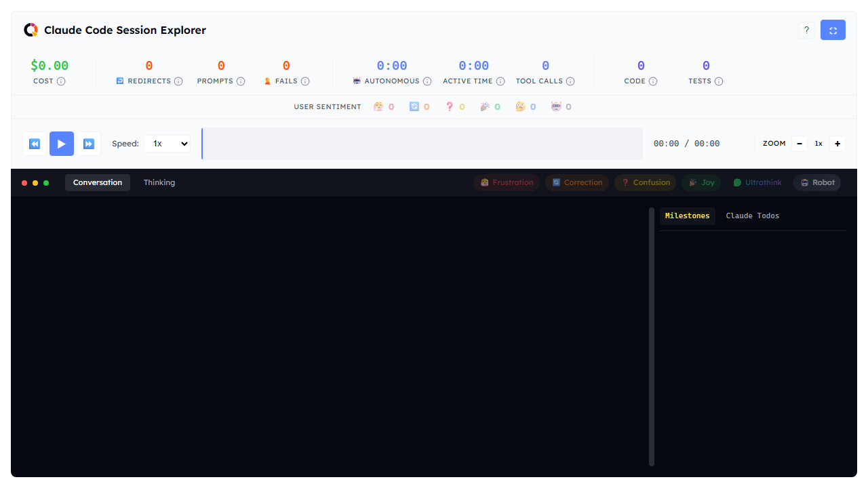Open the Claude Todos tab
Image resolution: width=868 pixels, height=488 pixels.
(x=752, y=216)
